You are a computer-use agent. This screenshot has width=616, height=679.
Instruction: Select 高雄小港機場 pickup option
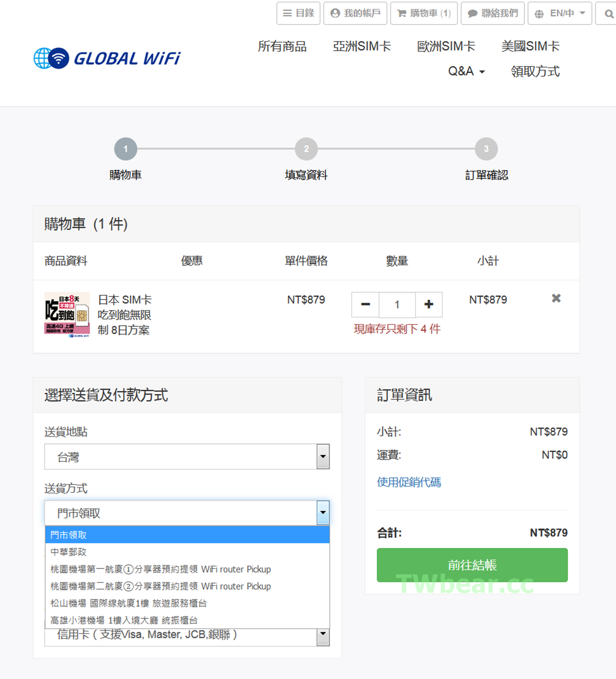pos(124,620)
